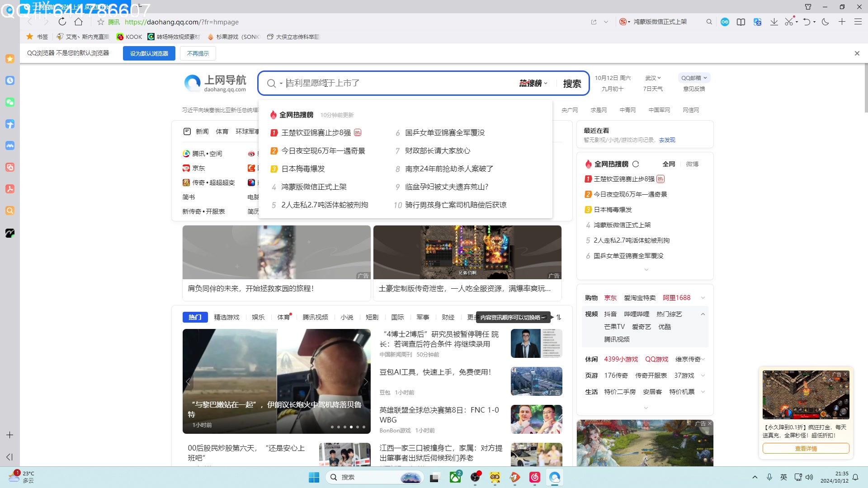
Task: Open sidebar history clock icon
Action: pyautogui.click(x=10, y=80)
